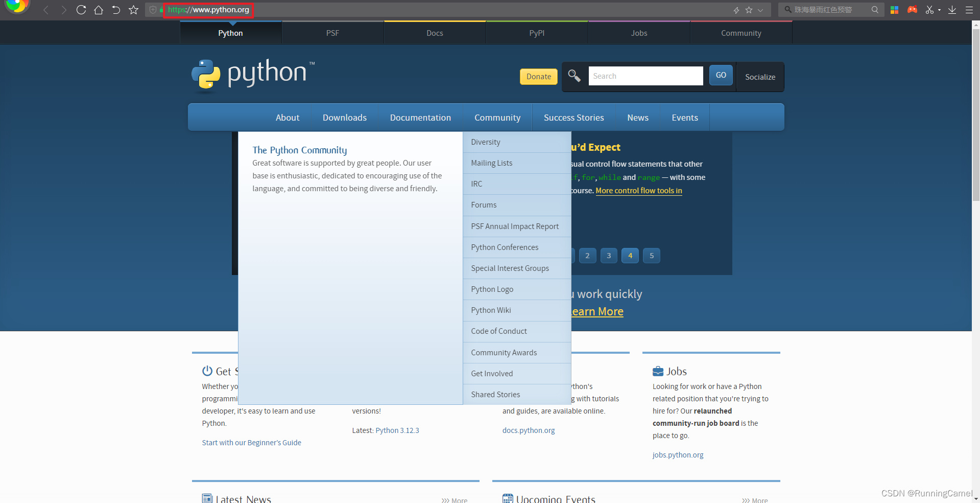980x503 pixels.
Task: Open the Downloads menu in the main navigation
Action: tap(345, 118)
